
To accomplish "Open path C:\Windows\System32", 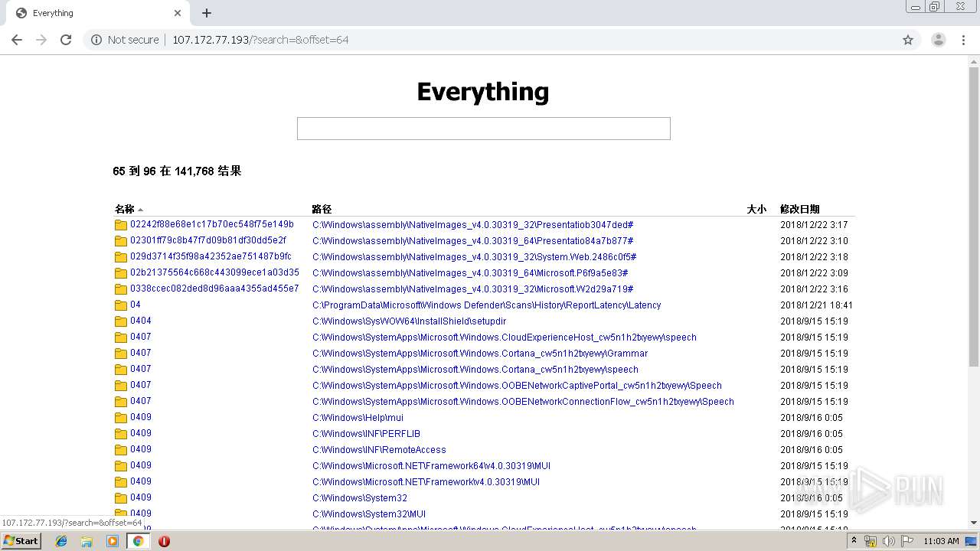I will (x=360, y=498).
